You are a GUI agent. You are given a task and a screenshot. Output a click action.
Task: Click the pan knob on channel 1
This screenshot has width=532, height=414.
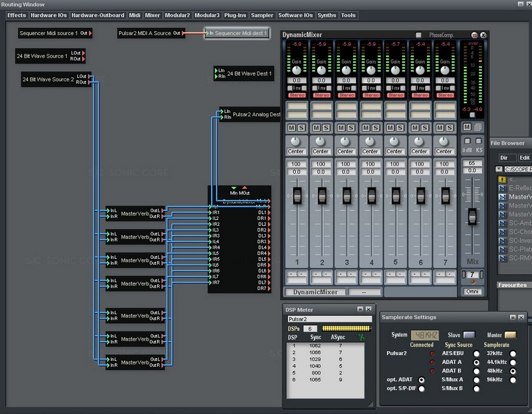pyautogui.click(x=295, y=141)
